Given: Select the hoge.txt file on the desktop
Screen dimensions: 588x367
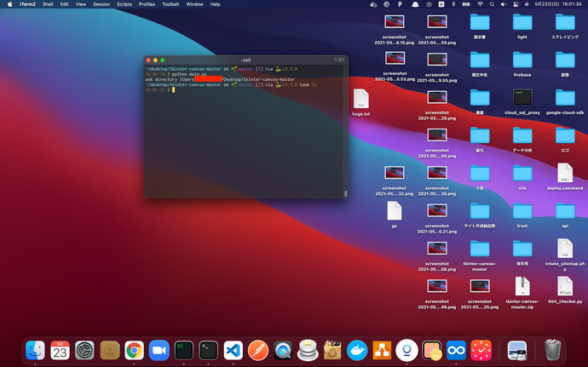Looking at the screenshot, I should pyautogui.click(x=361, y=102).
